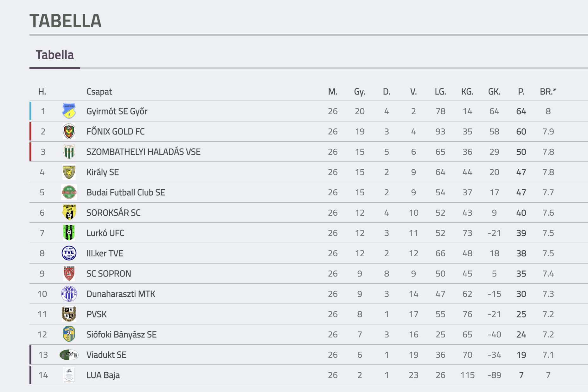Click the PVSK club crest
The width and height of the screenshot is (588, 392).
pos(69,314)
